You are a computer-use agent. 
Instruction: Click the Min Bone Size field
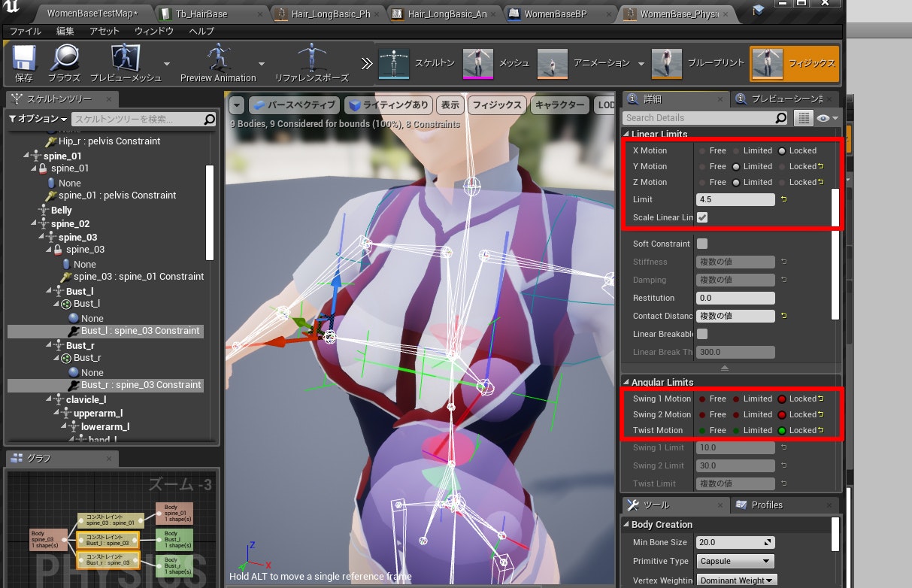click(736, 542)
